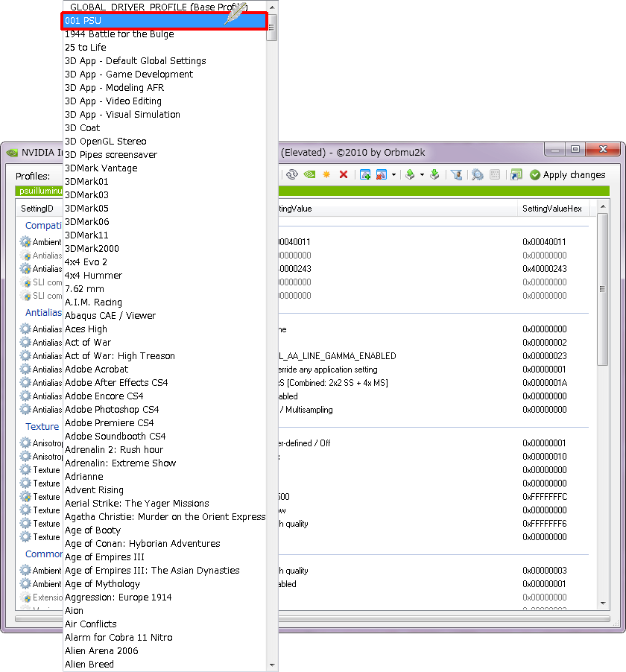Screen dimensions: 626x672
Task: Remove an application from the profile
Action: (x=381, y=174)
